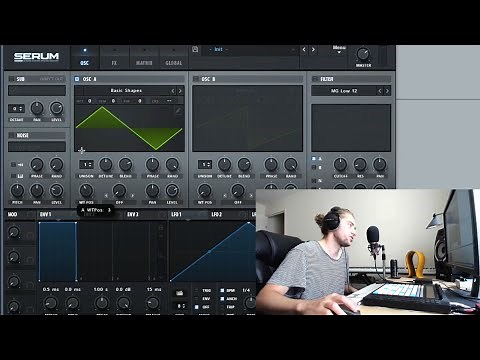Image resolution: width=480 pixels, height=360 pixels.
Task: Click the OSC A RAND knob
Action: click(172, 164)
